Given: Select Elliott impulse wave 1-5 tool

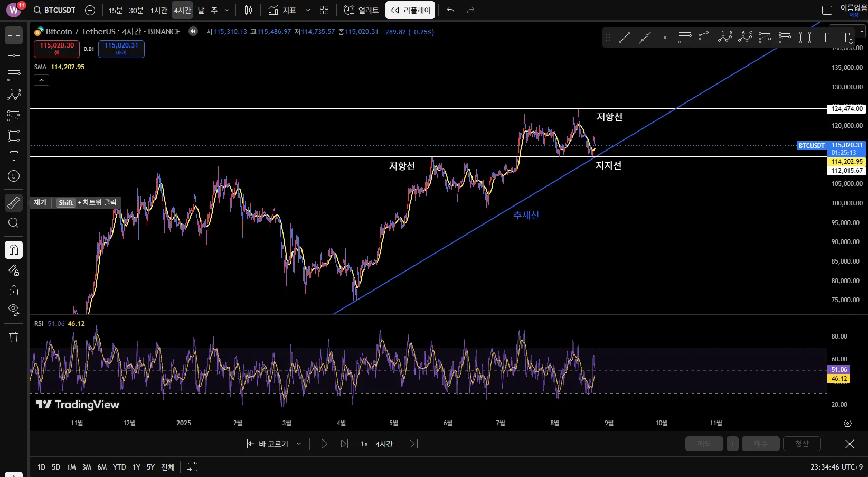Looking at the screenshot, I should (x=725, y=38).
